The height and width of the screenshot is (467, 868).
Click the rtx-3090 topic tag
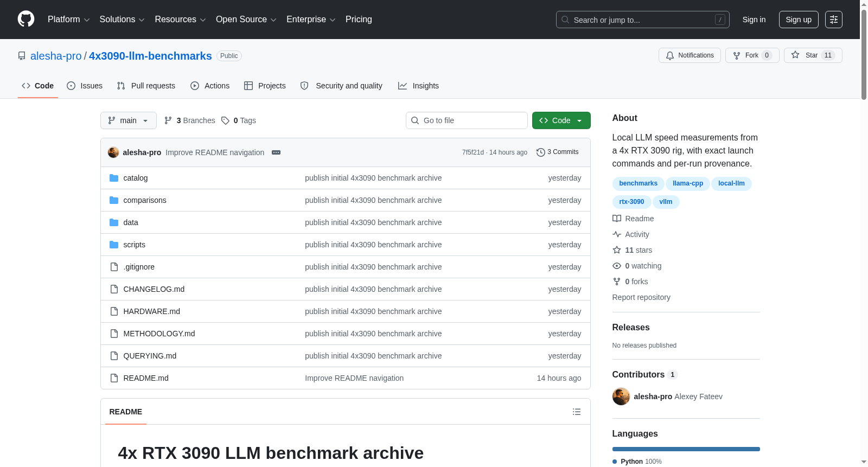[631, 202]
